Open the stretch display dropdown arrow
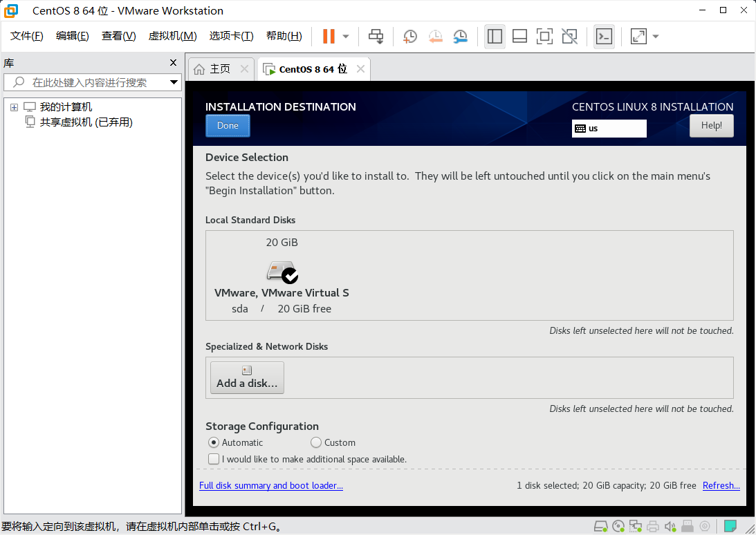 655,36
